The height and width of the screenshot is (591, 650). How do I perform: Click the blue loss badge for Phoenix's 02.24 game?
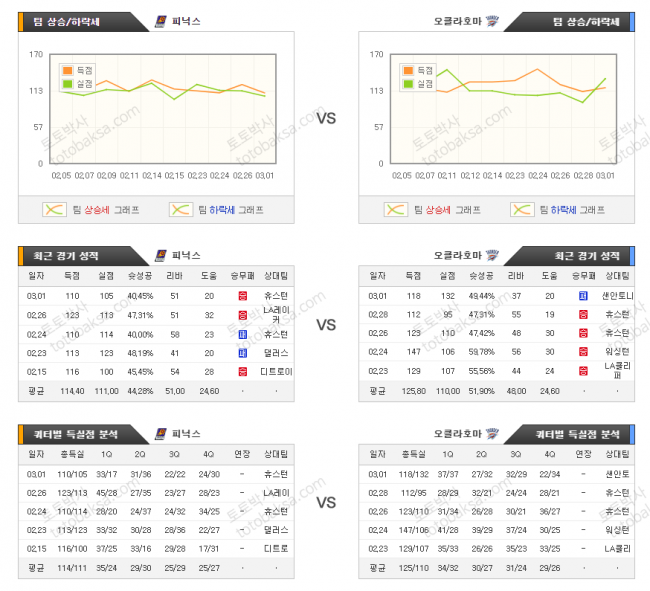(242, 333)
